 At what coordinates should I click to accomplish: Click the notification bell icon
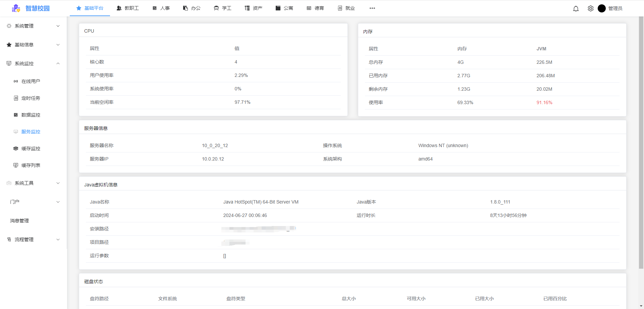[576, 9]
